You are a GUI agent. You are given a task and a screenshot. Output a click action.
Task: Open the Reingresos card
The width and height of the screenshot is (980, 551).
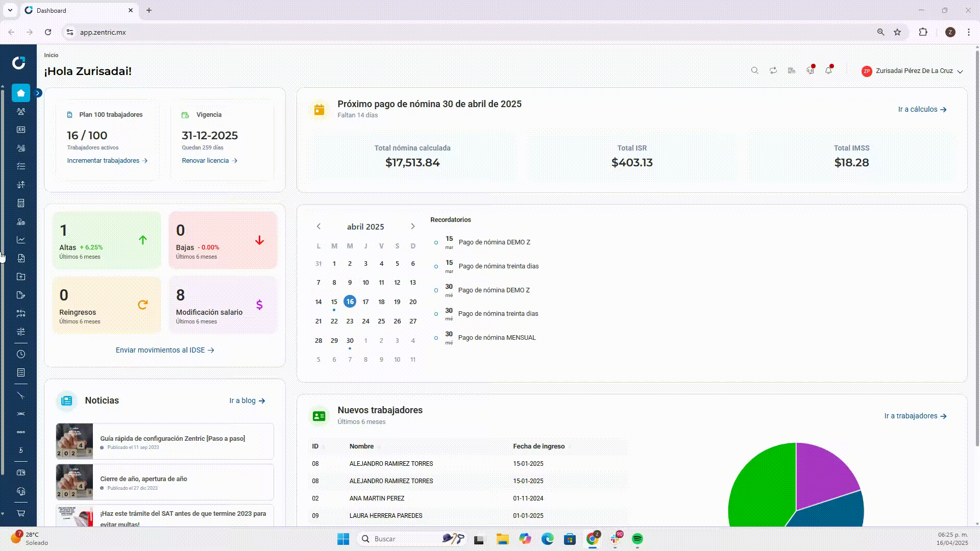(x=107, y=305)
